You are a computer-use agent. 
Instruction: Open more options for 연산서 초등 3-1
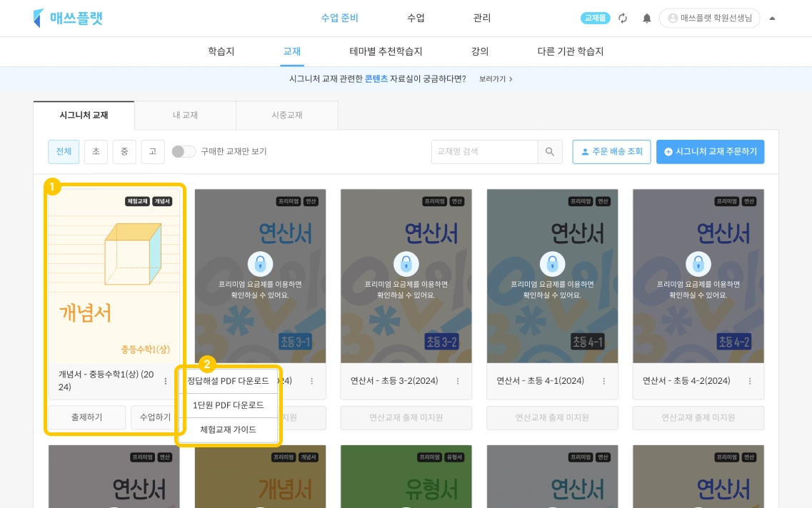click(x=312, y=381)
